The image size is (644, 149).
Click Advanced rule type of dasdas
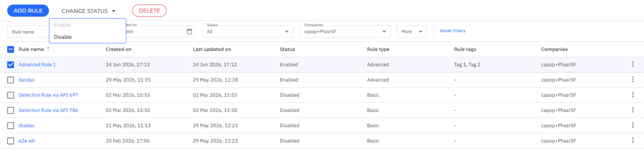click(378, 80)
